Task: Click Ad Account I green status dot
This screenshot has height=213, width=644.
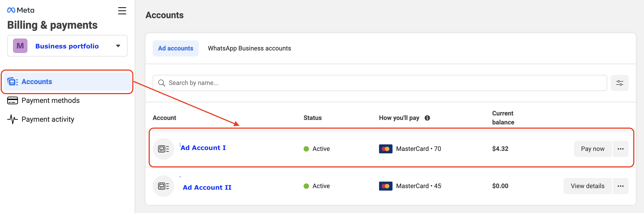Action: tap(306, 149)
